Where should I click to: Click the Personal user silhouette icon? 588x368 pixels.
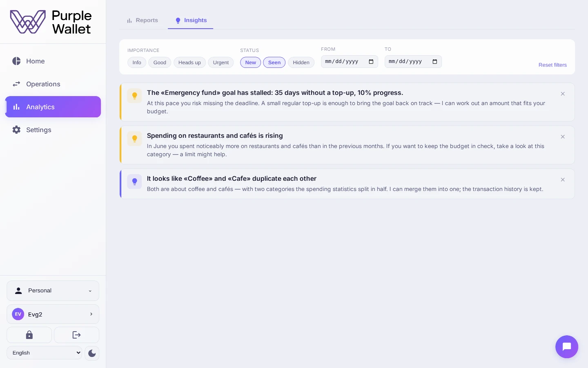(x=18, y=291)
